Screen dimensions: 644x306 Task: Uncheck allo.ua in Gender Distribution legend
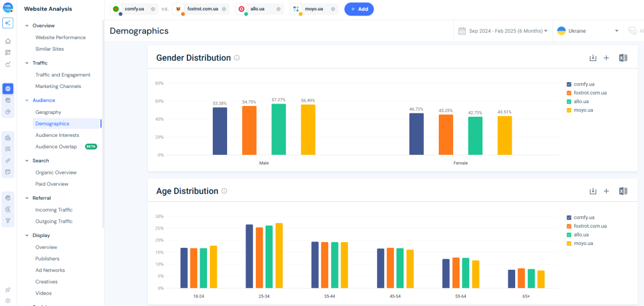pyautogui.click(x=569, y=101)
